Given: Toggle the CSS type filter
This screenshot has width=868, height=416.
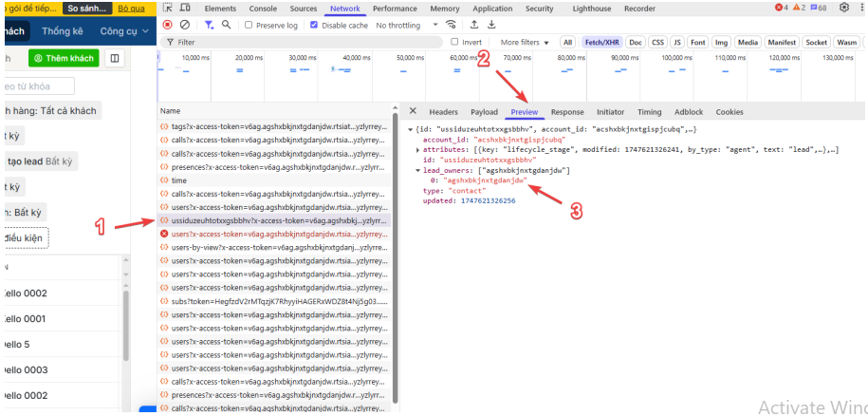Looking at the screenshot, I should tap(657, 42).
